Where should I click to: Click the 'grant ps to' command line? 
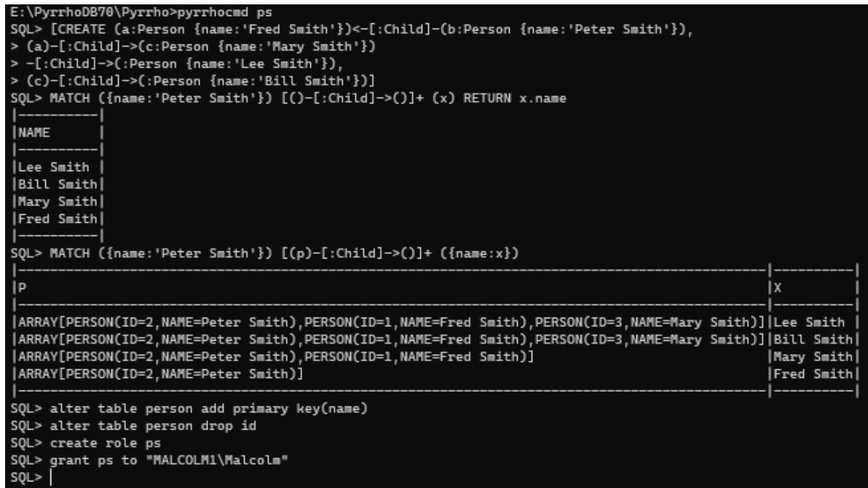[x=149, y=460]
